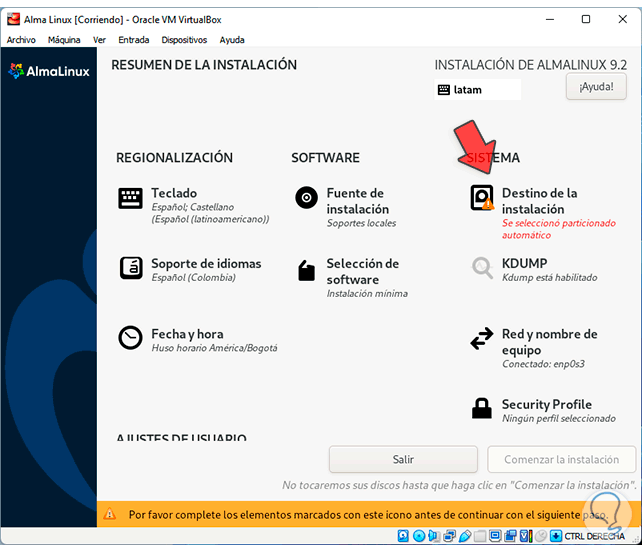Open the Archivo menu
This screenshot has width=642, height=552.
click(21, 40)
